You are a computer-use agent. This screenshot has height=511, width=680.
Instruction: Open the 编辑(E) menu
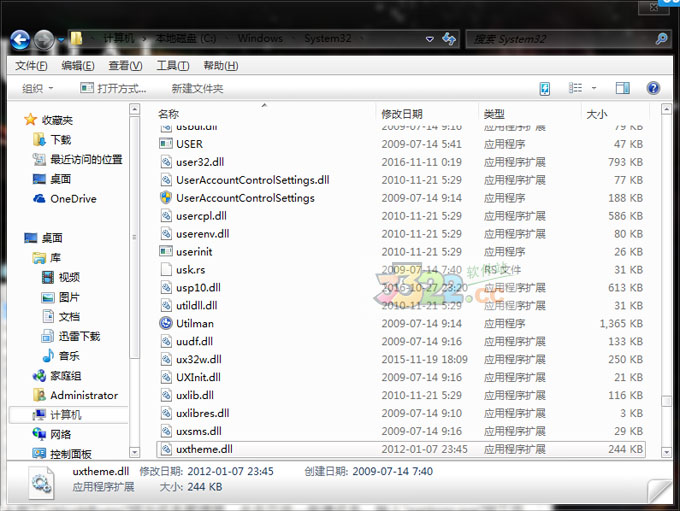[78, 66]
